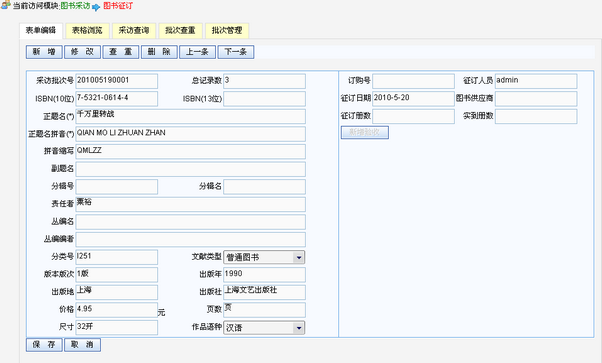Focus the 征订日期 field
Image resolution: width=602 pixels, height=363 pixels.
[413, 99]
